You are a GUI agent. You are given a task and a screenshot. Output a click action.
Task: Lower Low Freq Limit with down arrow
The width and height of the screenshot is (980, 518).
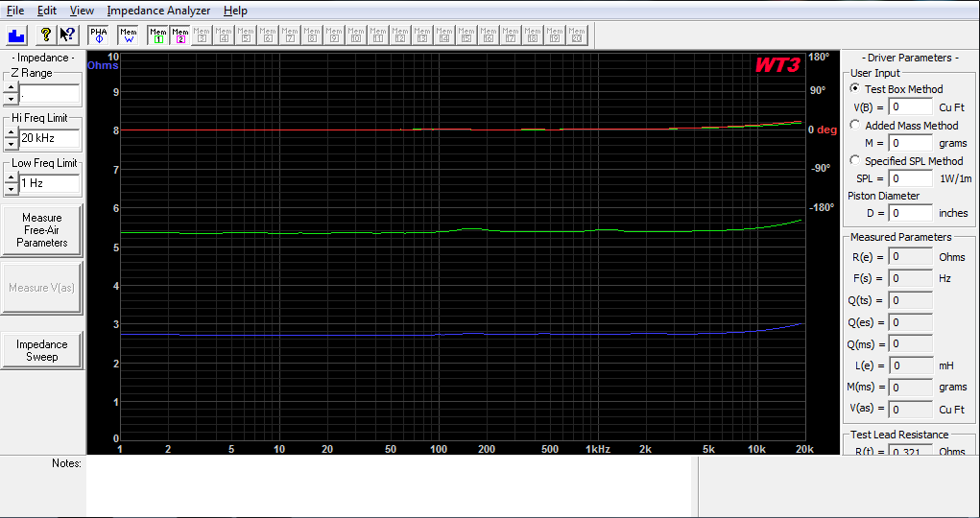click(x=11, y=189)
